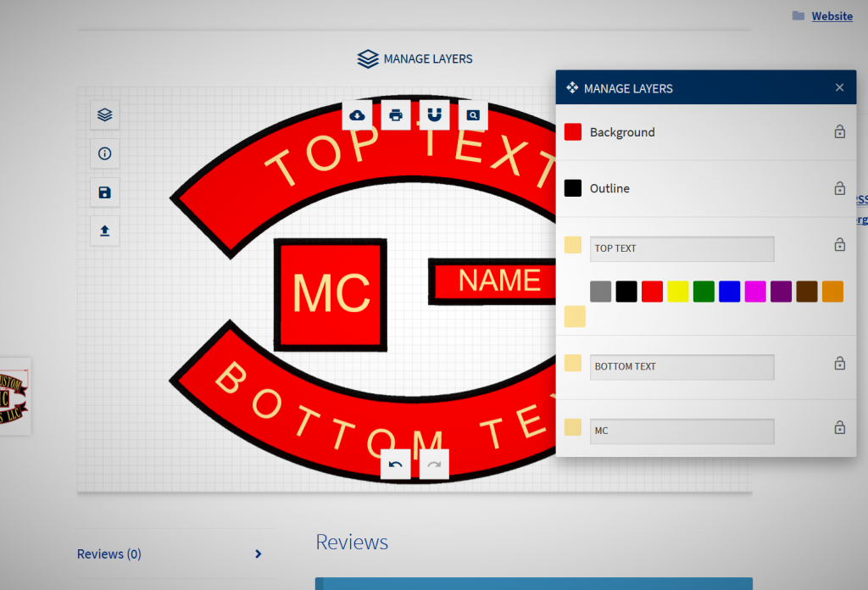868x590 pixels.
Task: Click the layers stack icon in left toolbar
Action: click(x=105, y=114)
